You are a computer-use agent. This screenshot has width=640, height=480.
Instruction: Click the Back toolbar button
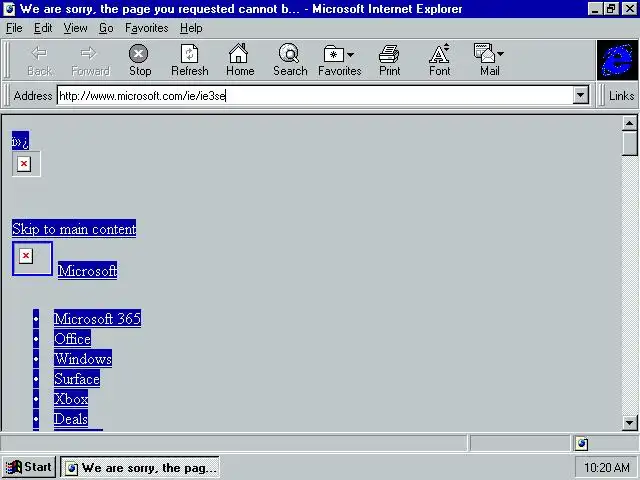click(40, 61)
